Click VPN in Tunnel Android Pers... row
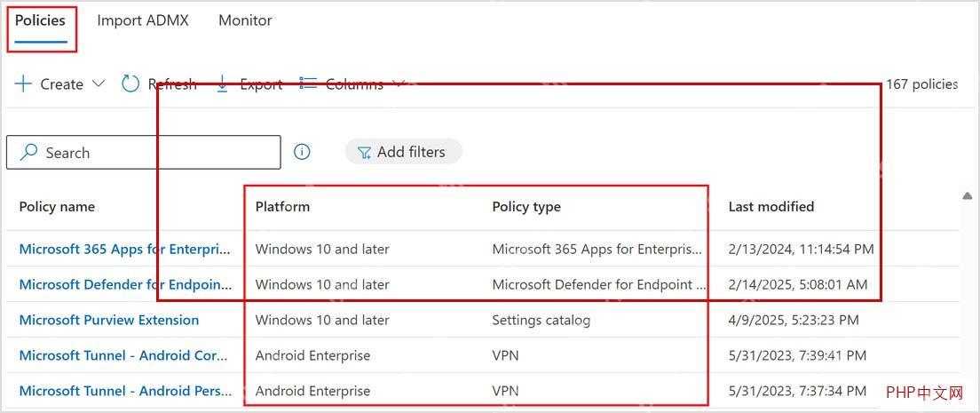980x413 pixels. (505, 392)
